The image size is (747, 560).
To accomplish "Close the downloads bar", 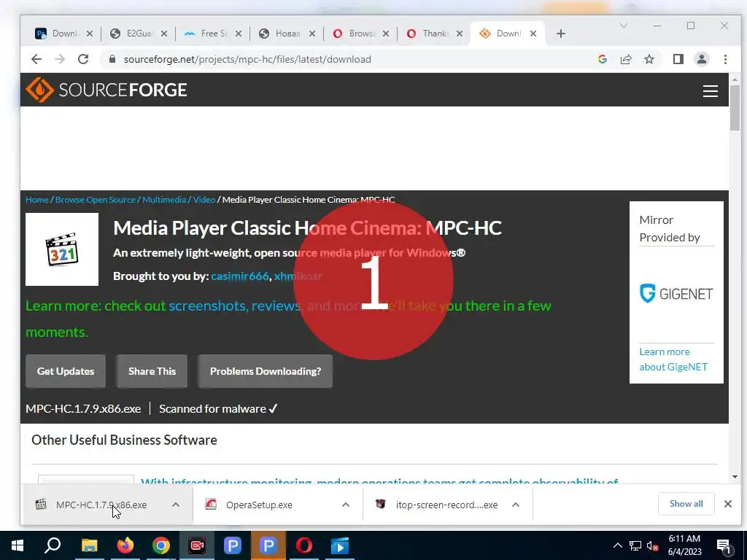I will [x=728, y=504].
